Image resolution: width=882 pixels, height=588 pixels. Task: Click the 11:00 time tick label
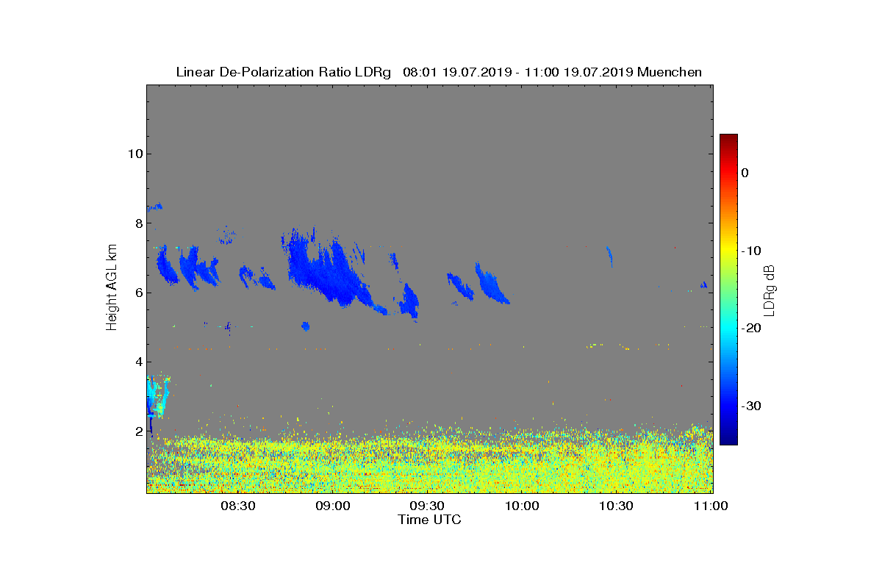tap(711, 506)
